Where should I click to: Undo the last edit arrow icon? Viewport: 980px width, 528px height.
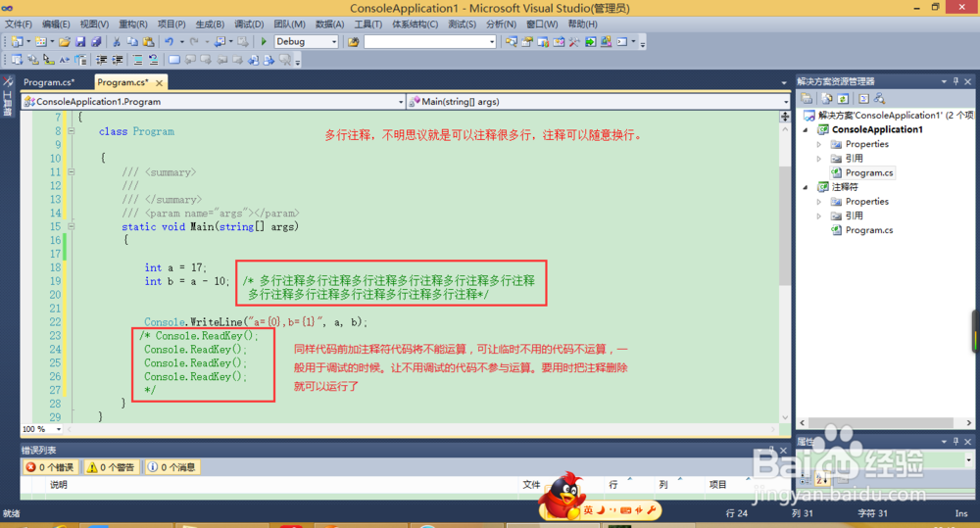click(x=169, y=42)
